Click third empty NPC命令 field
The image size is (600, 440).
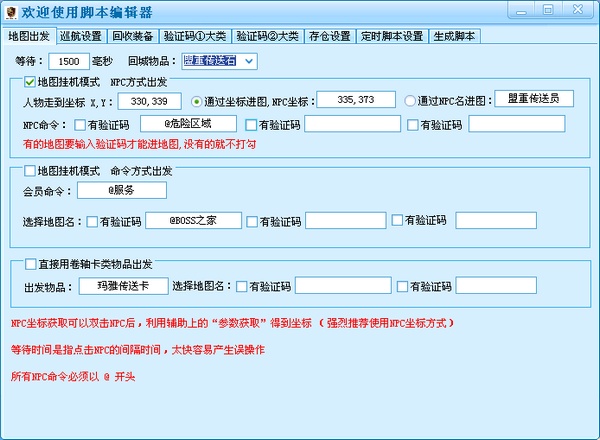click(x=517, y=124)
